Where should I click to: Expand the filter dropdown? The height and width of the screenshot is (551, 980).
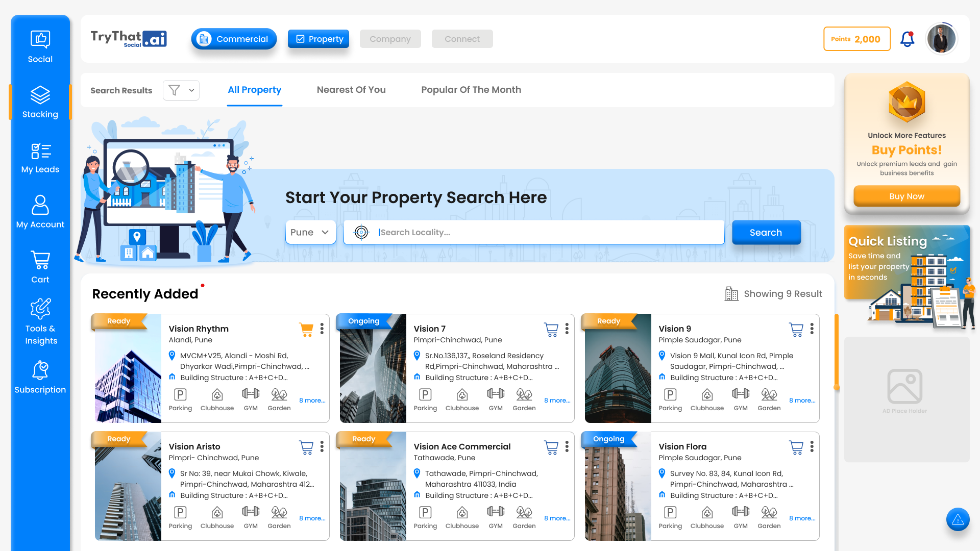click(181, 90)
